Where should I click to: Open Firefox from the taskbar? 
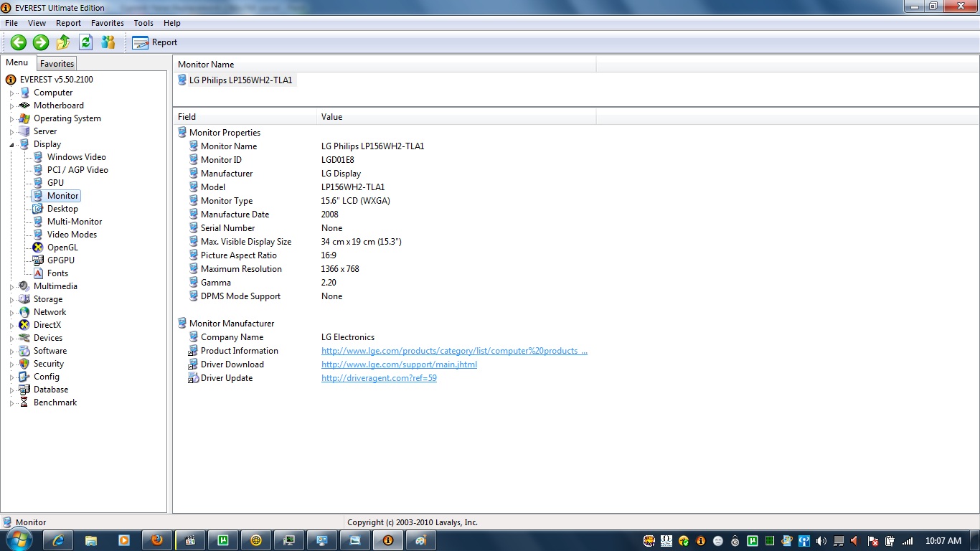pyautogui.click(x=157, y=540)
